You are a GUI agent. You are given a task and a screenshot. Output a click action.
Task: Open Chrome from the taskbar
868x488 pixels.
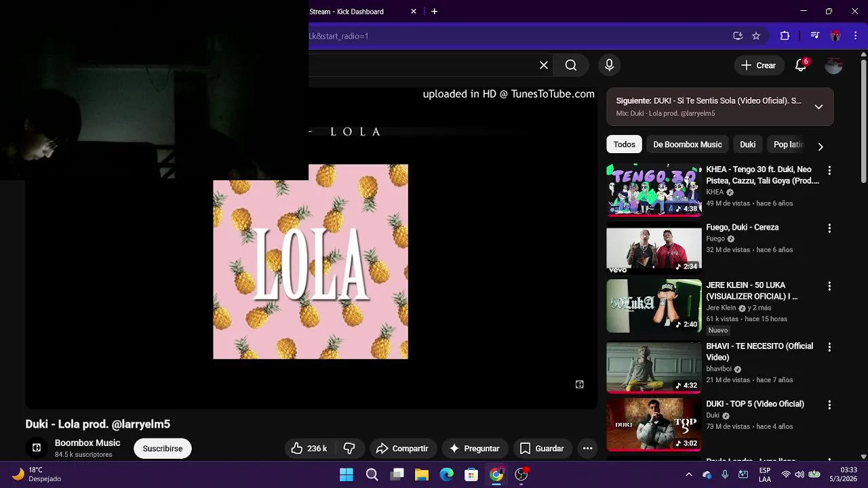[496, 474]
